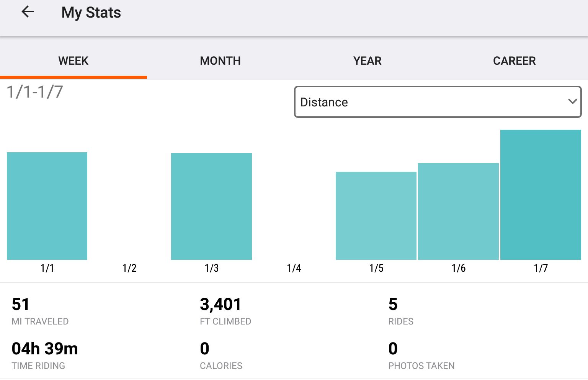Select the YEAR tab
The image size is (588, 380).
[x=367, y=61]
